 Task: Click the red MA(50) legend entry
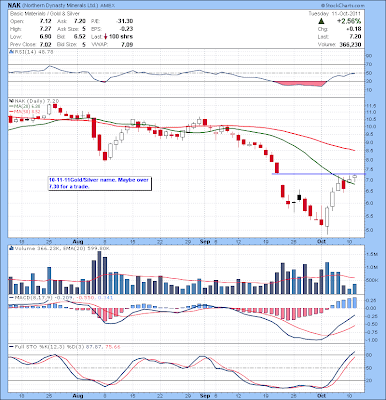pyautogui.click(x=25, y=111)
